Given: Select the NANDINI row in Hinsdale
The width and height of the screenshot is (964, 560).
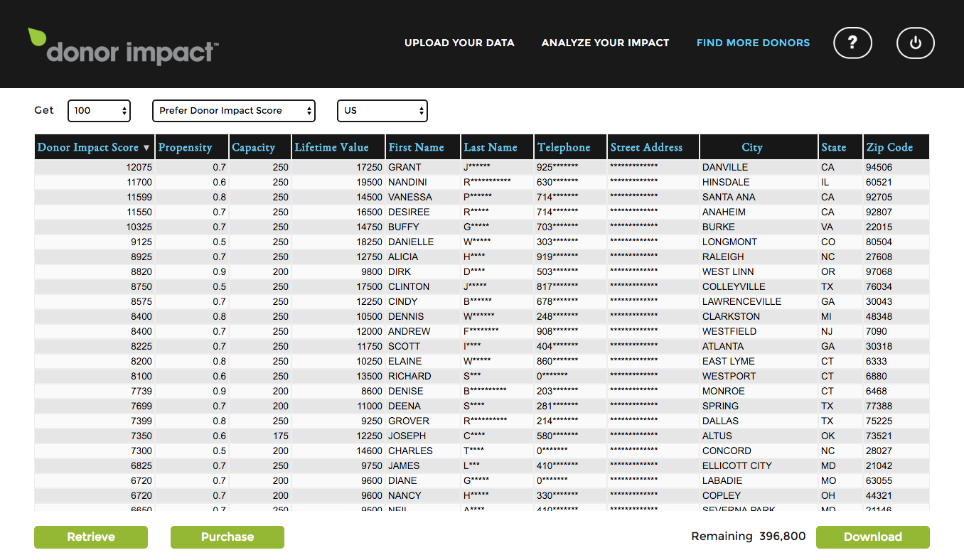Looking at the screenshot, I should click(409, 183).
